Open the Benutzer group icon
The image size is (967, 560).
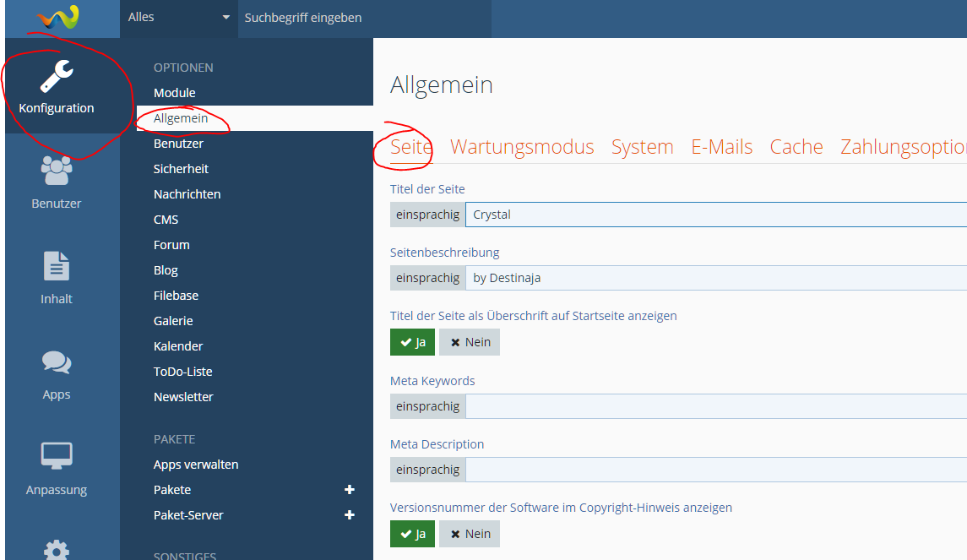57,171
